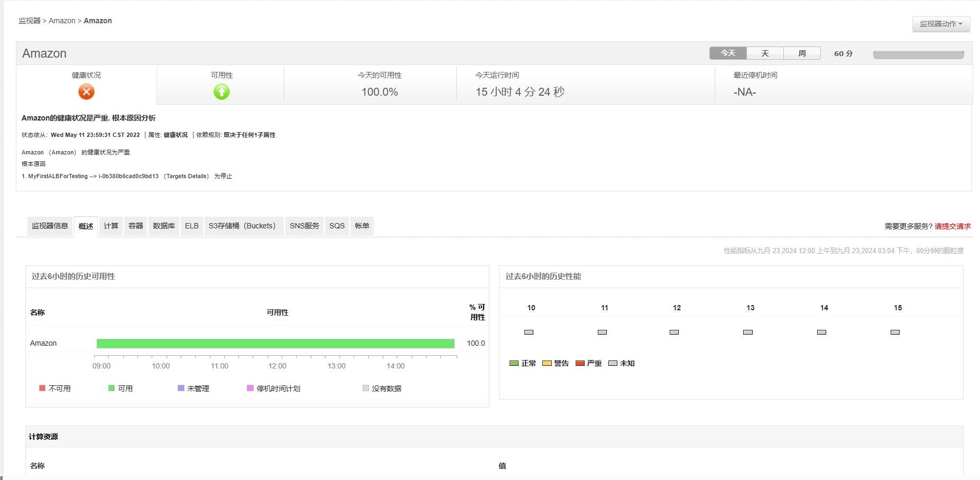Viewport: 980px width, 480px height.
Task: Click the 过去6小时的历史可用性 panel title
Action: [x=73, y=276]
